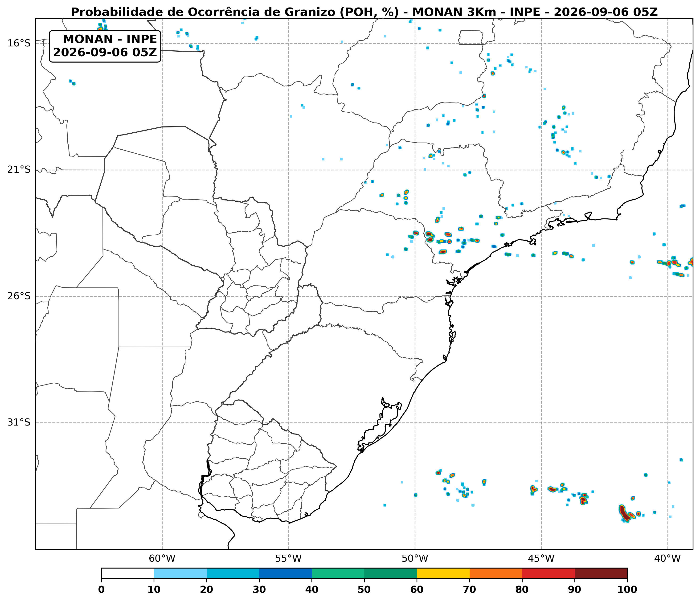Click the large maroon hail cell offshore southeast
Viewport: 700px width, 602px height.
click(x=624, y=513)
